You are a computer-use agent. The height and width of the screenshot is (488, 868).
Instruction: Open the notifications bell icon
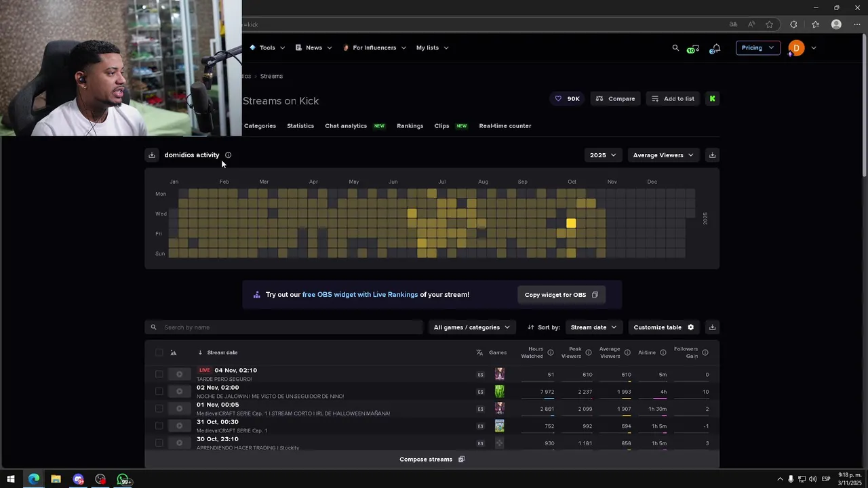click(715, 48)
